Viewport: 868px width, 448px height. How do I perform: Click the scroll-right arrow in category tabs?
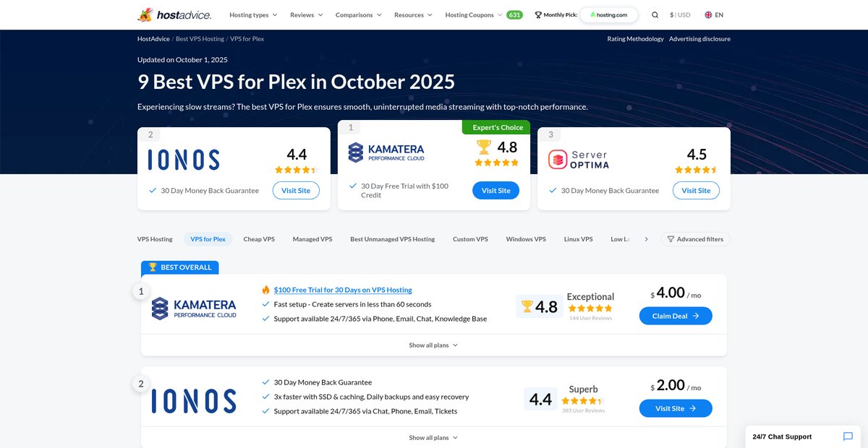[646, 239]
